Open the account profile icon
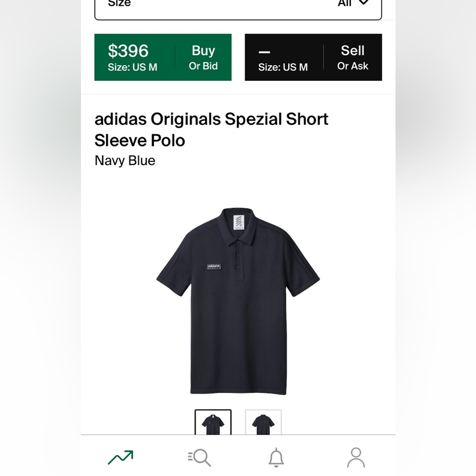 356,456
